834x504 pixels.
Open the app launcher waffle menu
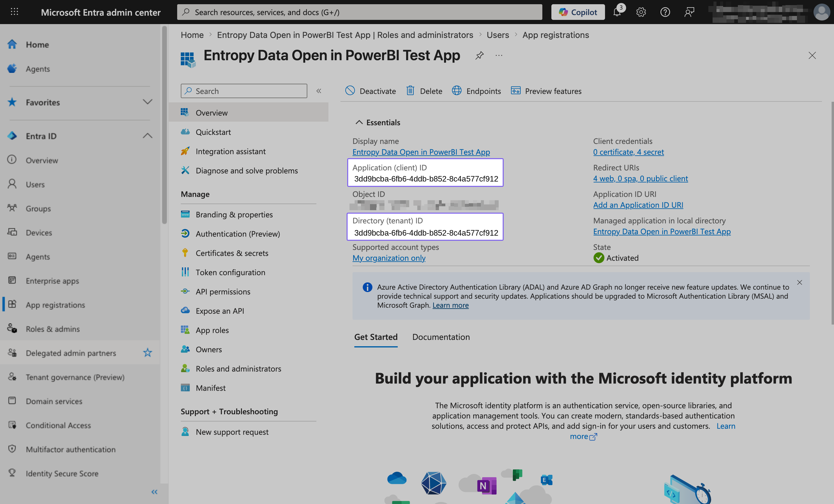(x=14, y=12)
